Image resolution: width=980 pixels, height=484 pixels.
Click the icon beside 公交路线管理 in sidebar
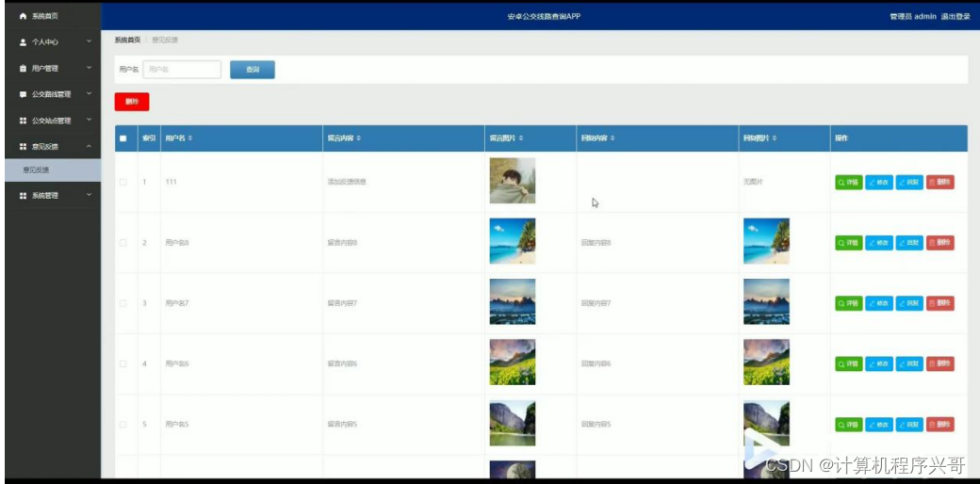point(24,94)
